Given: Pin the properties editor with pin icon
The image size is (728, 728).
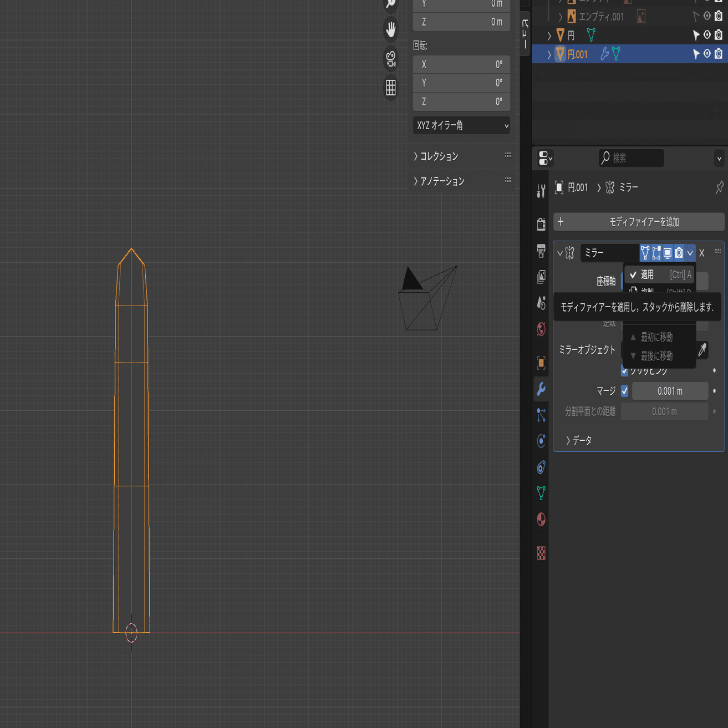Looking at the screenshot, I should [719, 187].
